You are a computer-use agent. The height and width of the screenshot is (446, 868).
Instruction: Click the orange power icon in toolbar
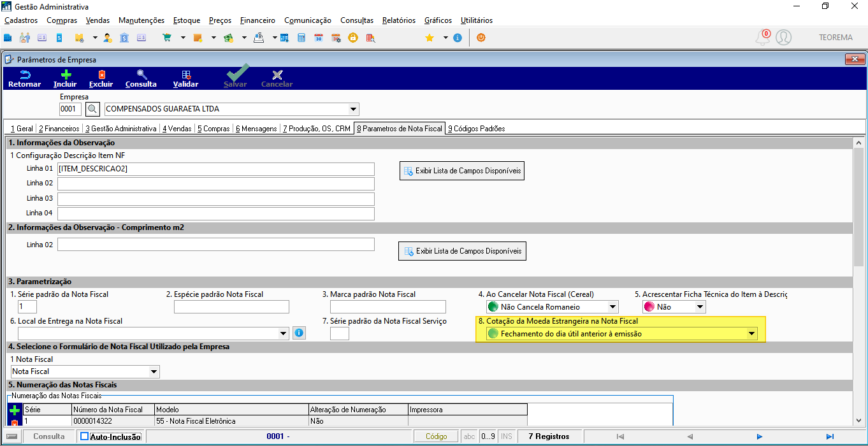(481, 38)
